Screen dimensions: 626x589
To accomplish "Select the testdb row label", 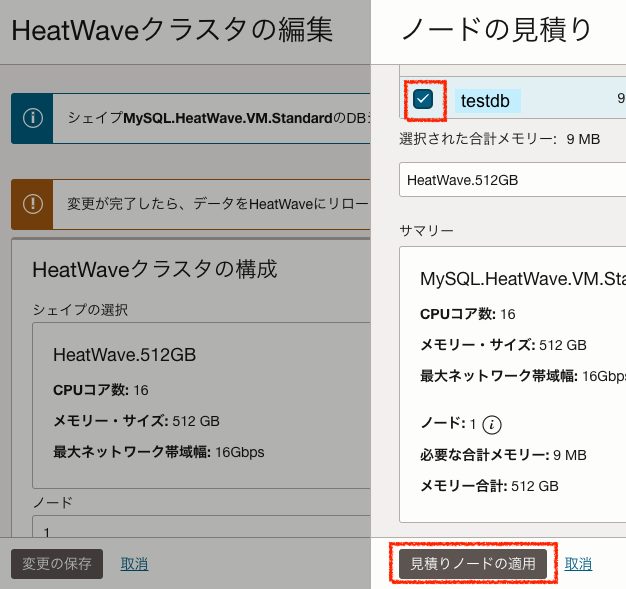I will click(485, 101).
